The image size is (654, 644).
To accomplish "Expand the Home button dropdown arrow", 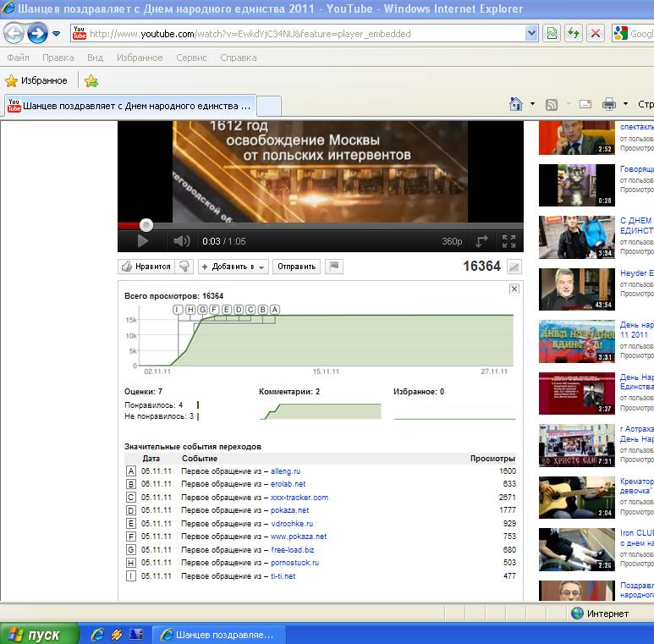I will click(533, 104).
